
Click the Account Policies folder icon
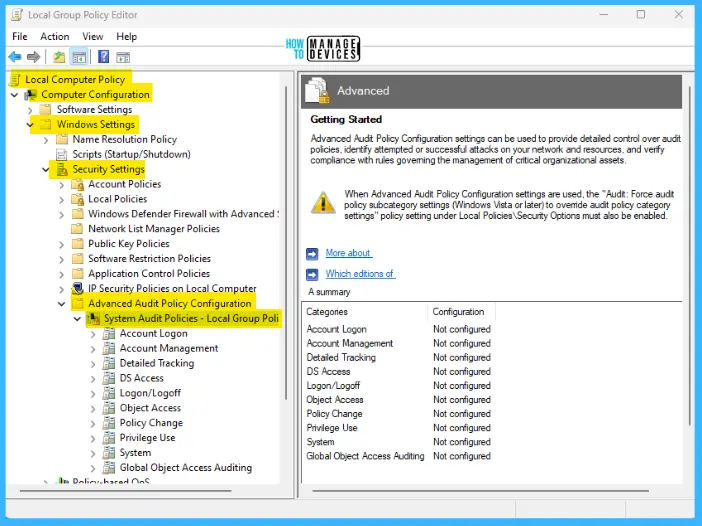78,184
